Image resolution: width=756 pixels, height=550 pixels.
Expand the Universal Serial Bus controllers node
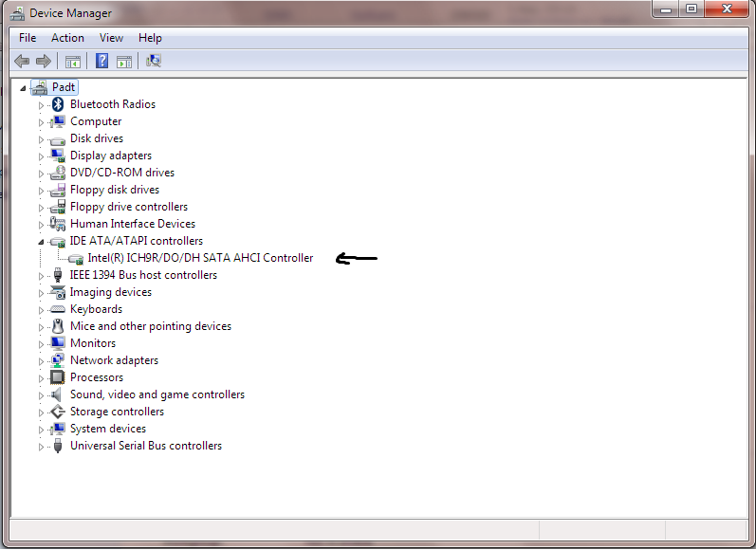pos(41,447)
